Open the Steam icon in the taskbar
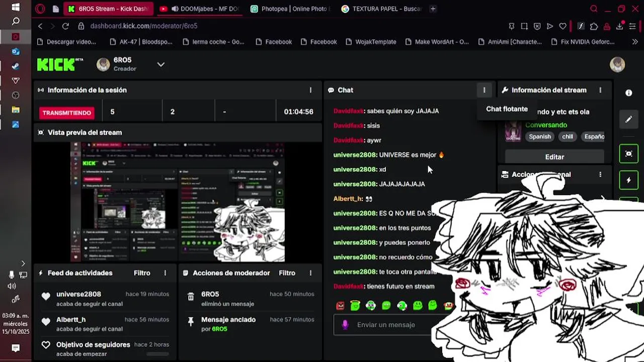This screenshot has width=644, height=362. [x=16, y=66]
